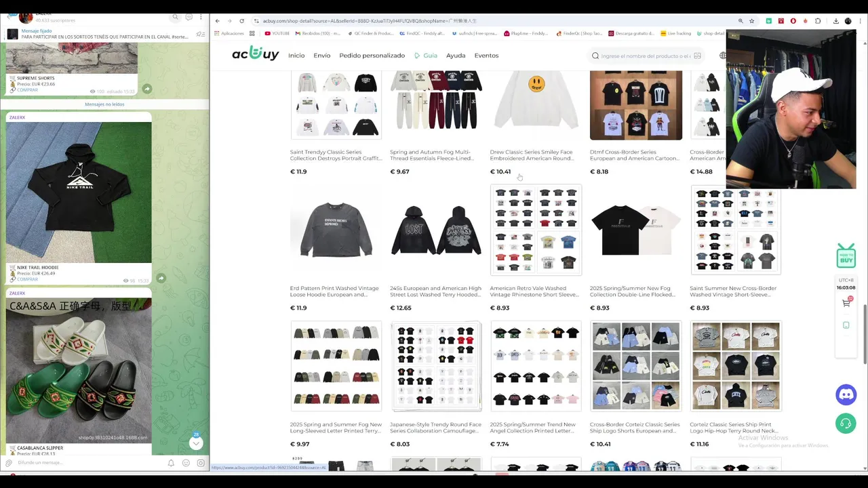Attach a file in Telegram composer

coord(9,463)
